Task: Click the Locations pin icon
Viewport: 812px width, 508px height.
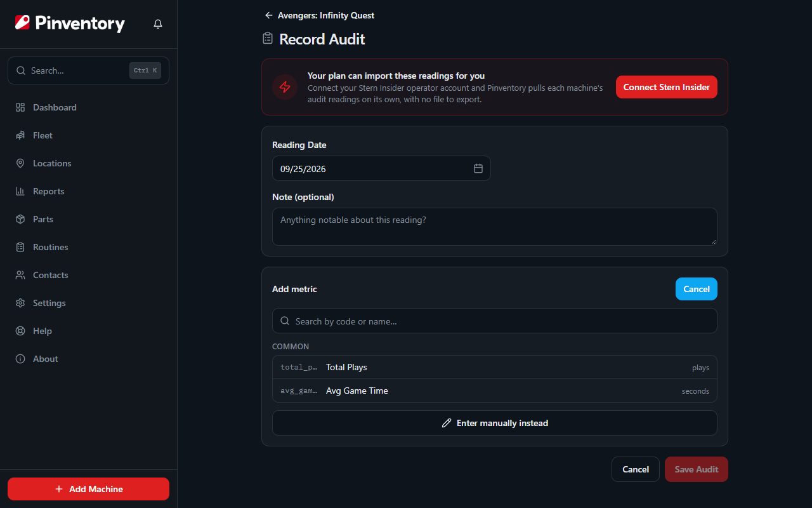Action: (20, 163)
